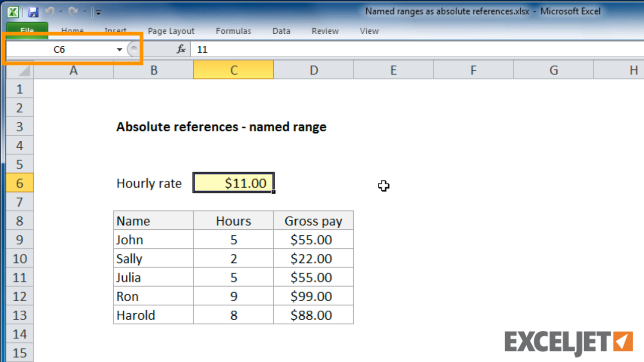The width and height of the screenshot is (644, 362).
Task: Switch to the Data tab
Action: (x=281, y=31)
